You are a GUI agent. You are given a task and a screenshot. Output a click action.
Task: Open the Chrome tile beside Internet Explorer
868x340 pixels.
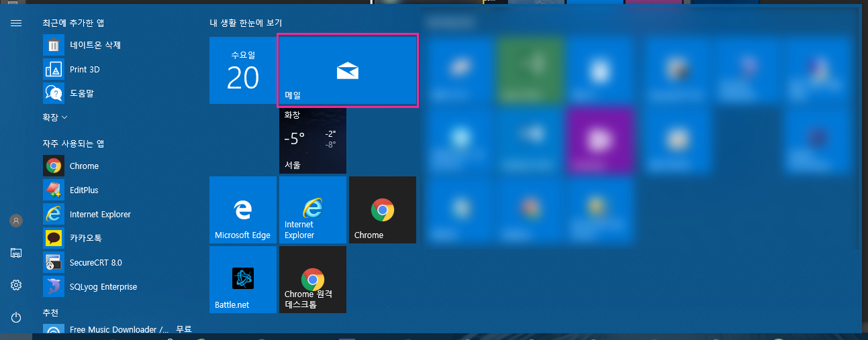(x=383, y=210)
